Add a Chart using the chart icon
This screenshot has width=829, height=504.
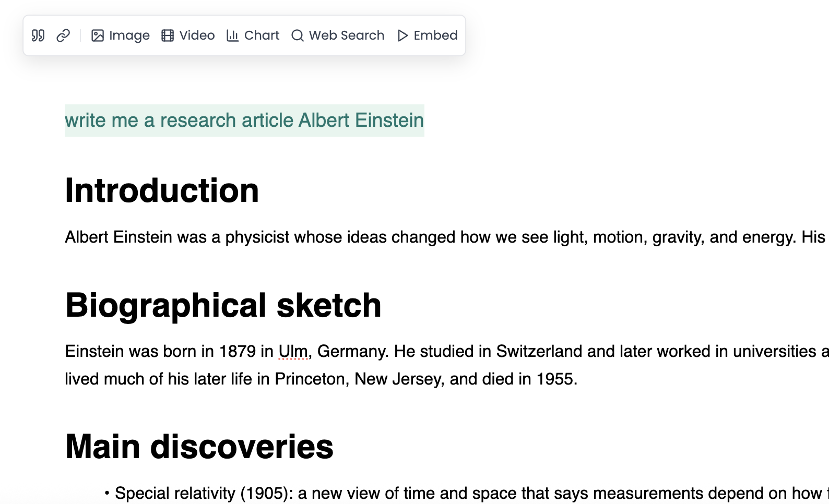pyautogui.click(x=253, y=35)
